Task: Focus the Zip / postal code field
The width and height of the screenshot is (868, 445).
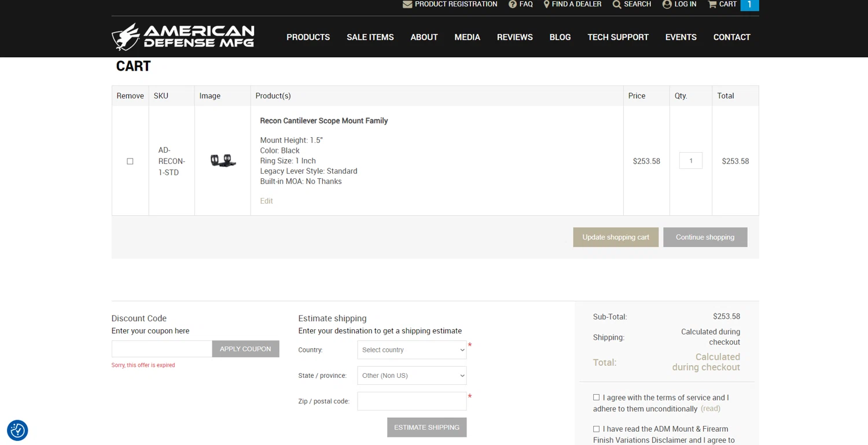Action: (412, 401)
